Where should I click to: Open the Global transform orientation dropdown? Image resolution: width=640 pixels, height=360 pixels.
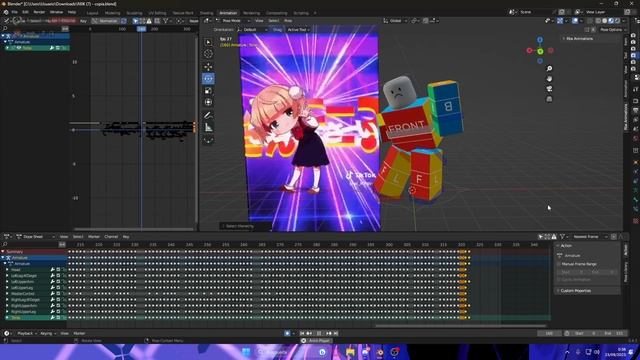396,20
